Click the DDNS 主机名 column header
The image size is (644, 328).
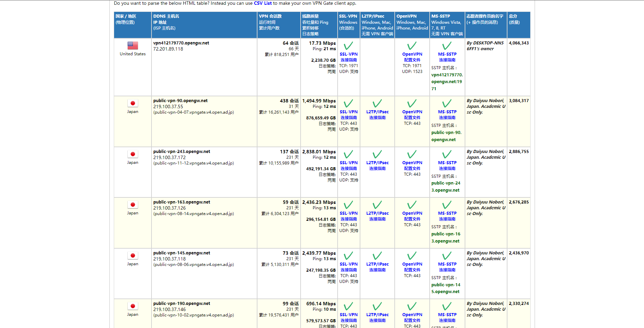pyautogui.click(x=204, y=25)
